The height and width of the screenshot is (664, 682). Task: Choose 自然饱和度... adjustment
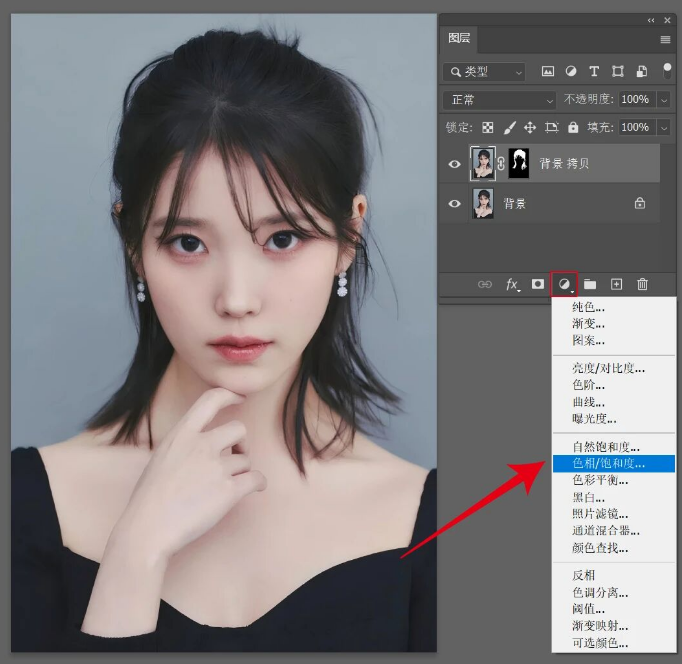click(x=614, y=447)
